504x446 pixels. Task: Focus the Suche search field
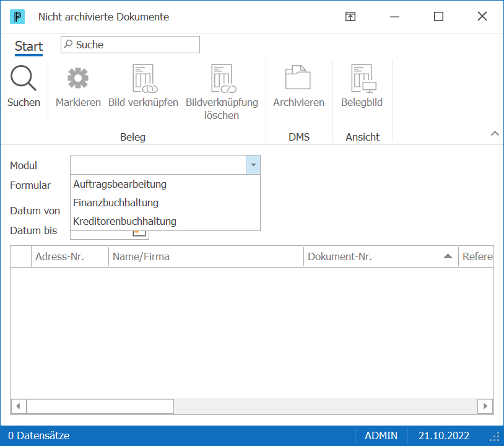coord(130,45)
